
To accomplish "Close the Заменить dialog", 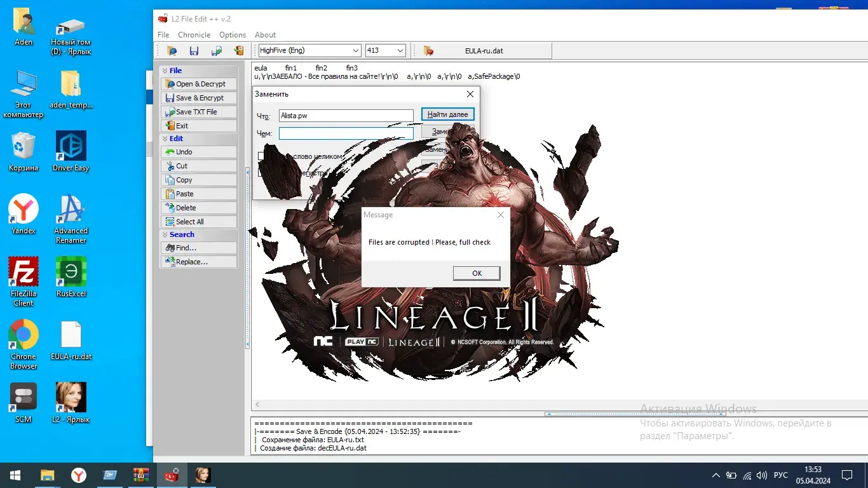I will [470, 94].
